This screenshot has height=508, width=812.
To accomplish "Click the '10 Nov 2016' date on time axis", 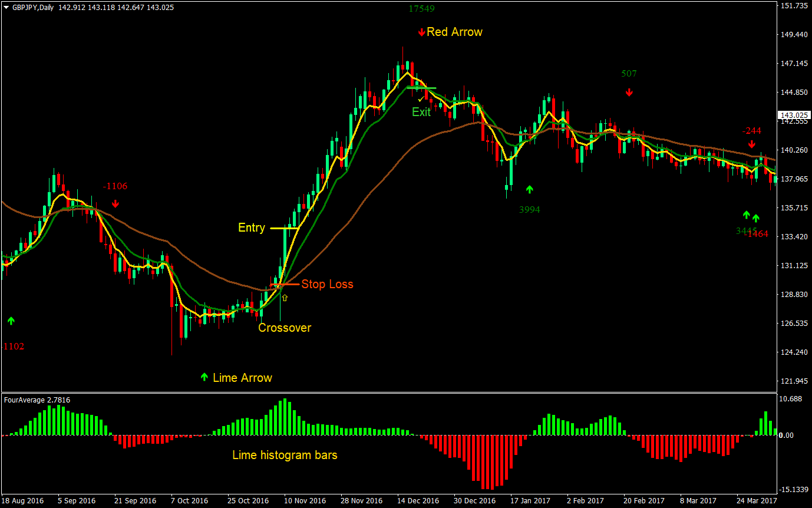I will point(305,500).
